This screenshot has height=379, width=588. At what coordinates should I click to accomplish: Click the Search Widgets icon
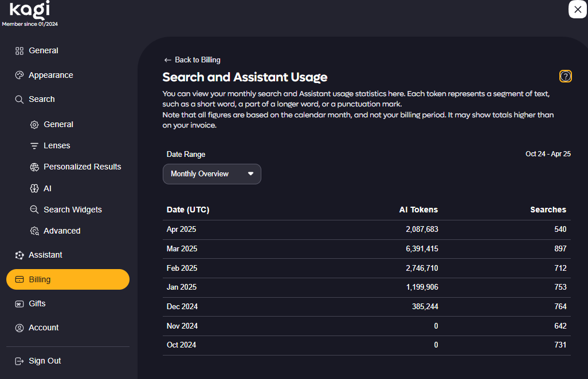click(34, 210)
